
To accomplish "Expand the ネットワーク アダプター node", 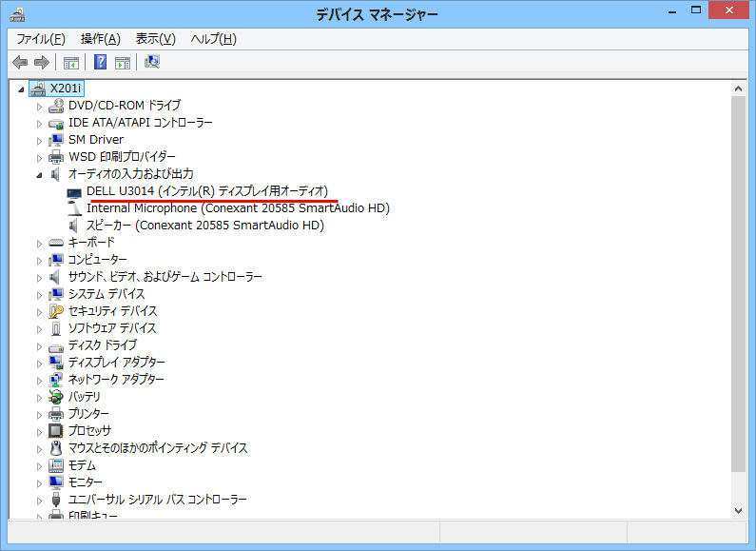I will (40, 380).
